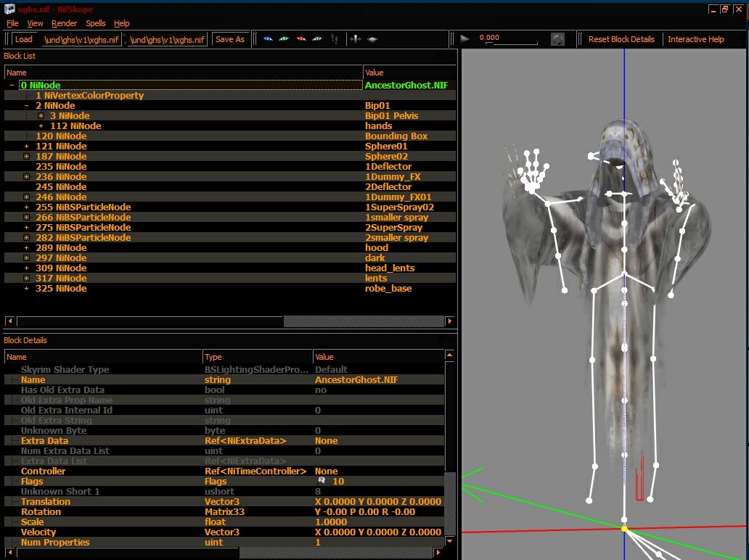
Task: Expand the 236 NiNode 1Dummy_FX node
Action: coord(26,177)
